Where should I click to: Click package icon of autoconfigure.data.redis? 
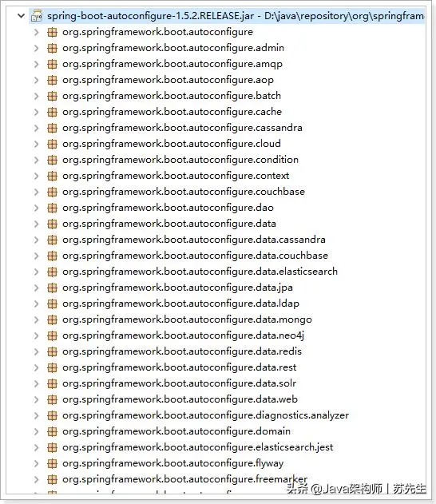[x=52, y=351]
